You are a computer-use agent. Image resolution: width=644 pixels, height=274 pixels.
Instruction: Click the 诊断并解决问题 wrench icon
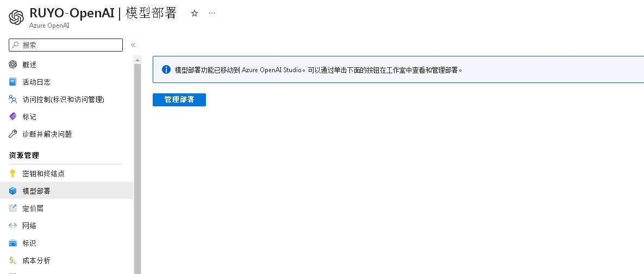12,133
